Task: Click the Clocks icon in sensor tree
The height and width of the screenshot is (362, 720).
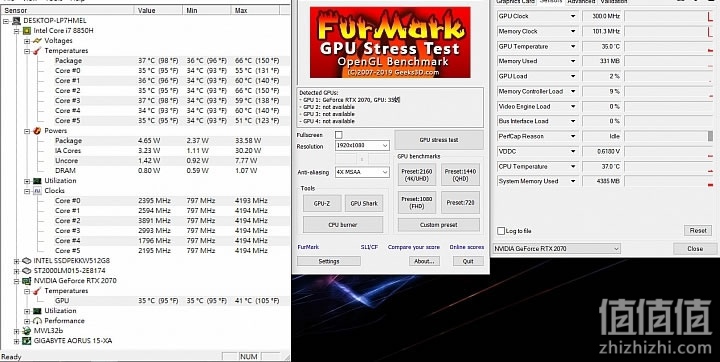Action: coord(37,191)
